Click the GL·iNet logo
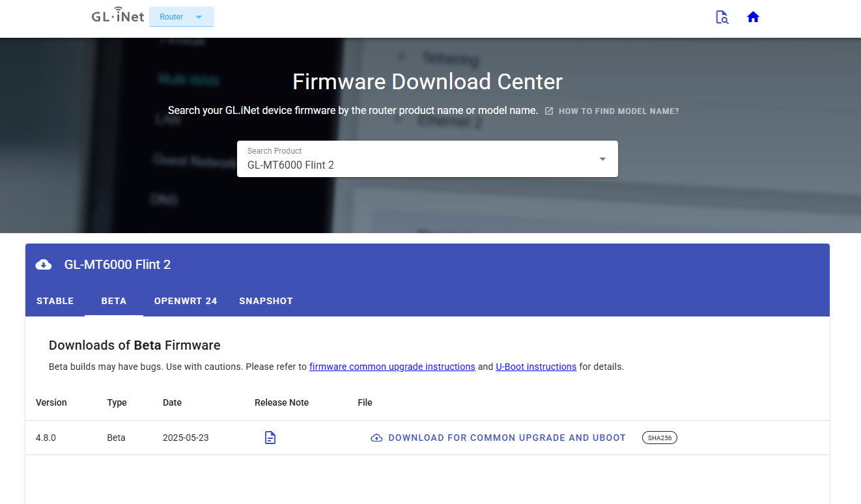This screenshot has height=504, width=861. [x=118, y=16]
